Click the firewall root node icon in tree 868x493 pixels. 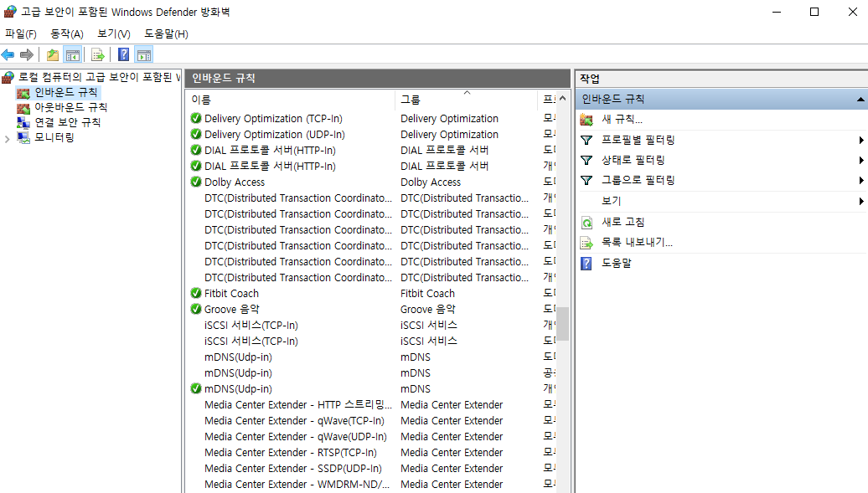[x=8, y=77]
